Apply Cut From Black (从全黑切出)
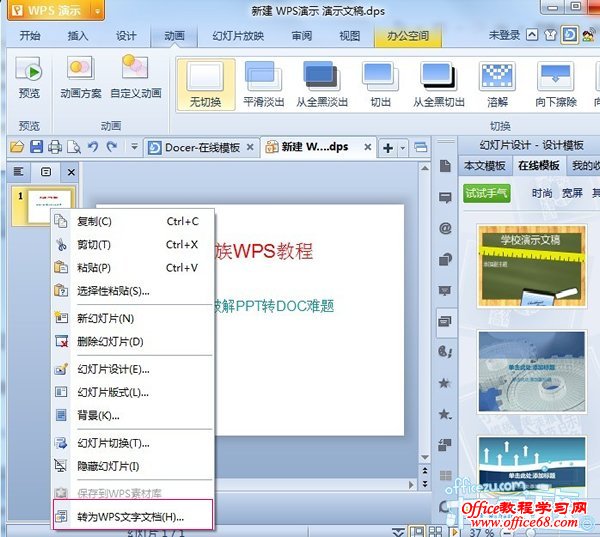This screenshot has height=537, width=600. [439, 85]
